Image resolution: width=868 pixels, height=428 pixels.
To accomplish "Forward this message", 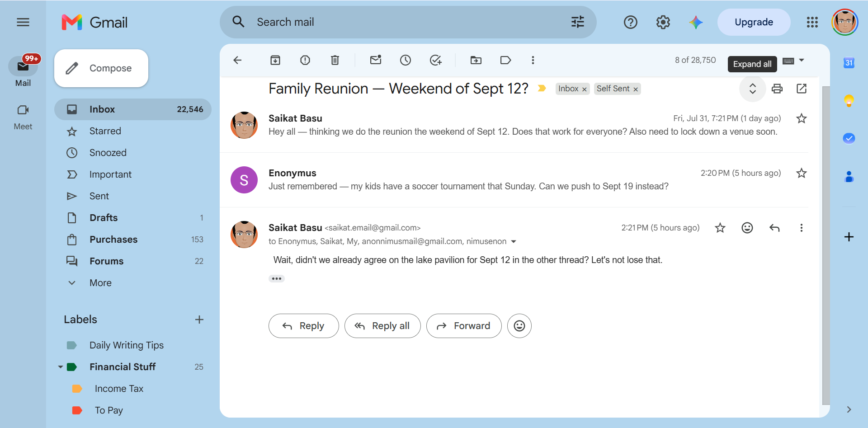I will click(464, 326).
